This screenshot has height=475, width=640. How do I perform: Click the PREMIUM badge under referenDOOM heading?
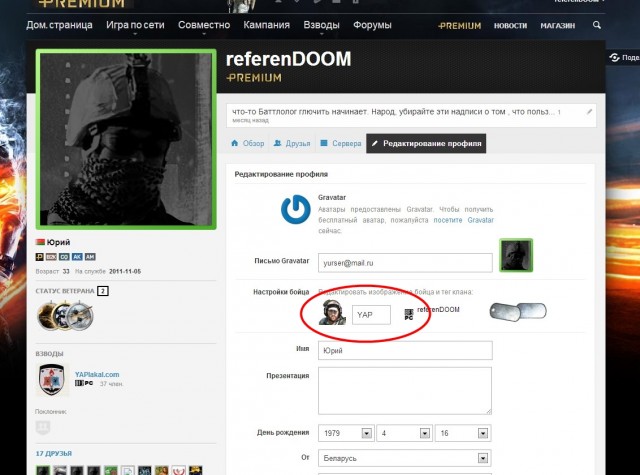pyautogui.click(x=254, y=78)
